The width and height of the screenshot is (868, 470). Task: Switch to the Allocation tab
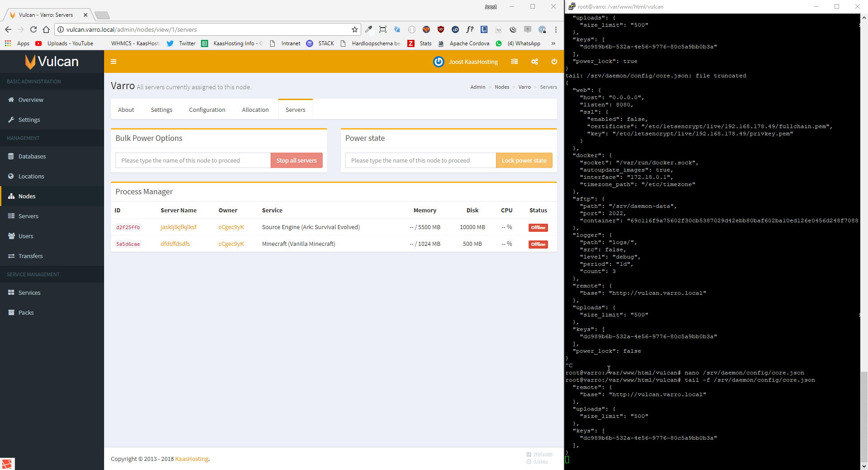point(255,110)
